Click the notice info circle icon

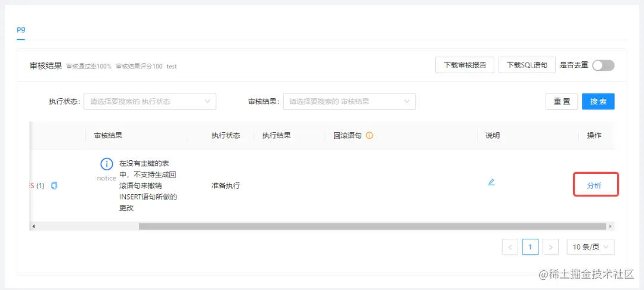(x=107, y=164)
